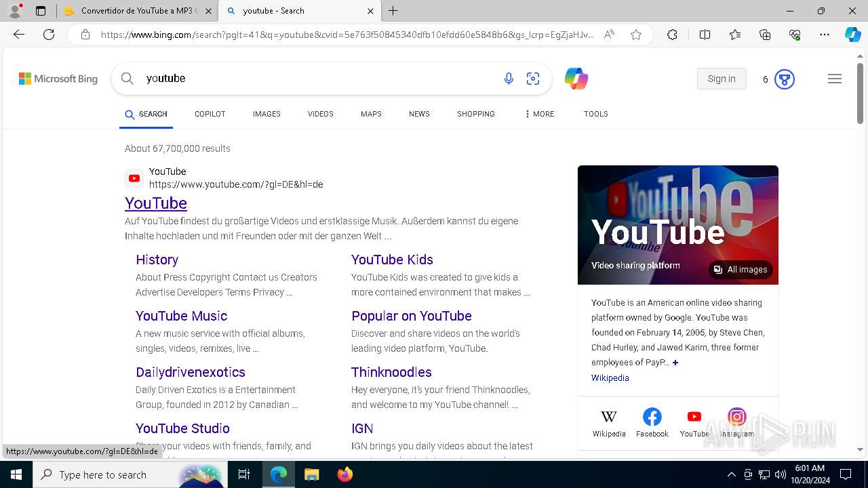Open the Thinknoodles sitelink

pyautogui.click(x=391, y=372)
